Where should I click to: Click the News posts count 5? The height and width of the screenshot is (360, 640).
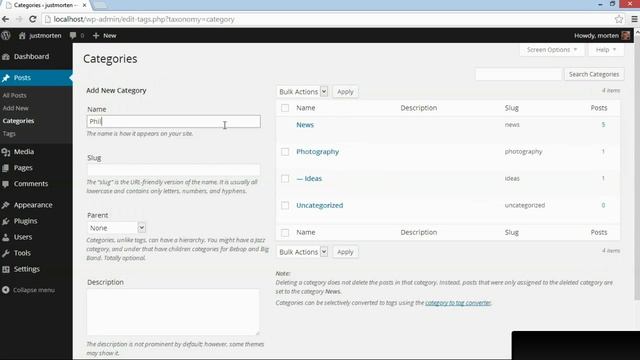[603, 124]
